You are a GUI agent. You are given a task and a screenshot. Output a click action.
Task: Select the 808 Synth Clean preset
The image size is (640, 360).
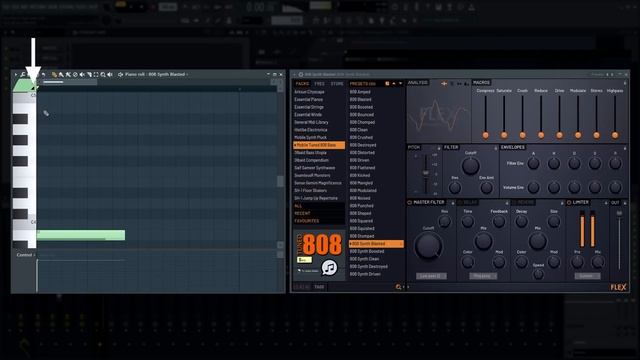point(364,259)
